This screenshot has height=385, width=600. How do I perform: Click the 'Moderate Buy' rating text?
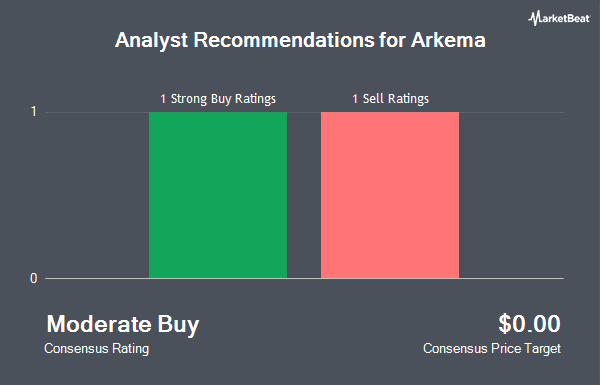point(123,324)
